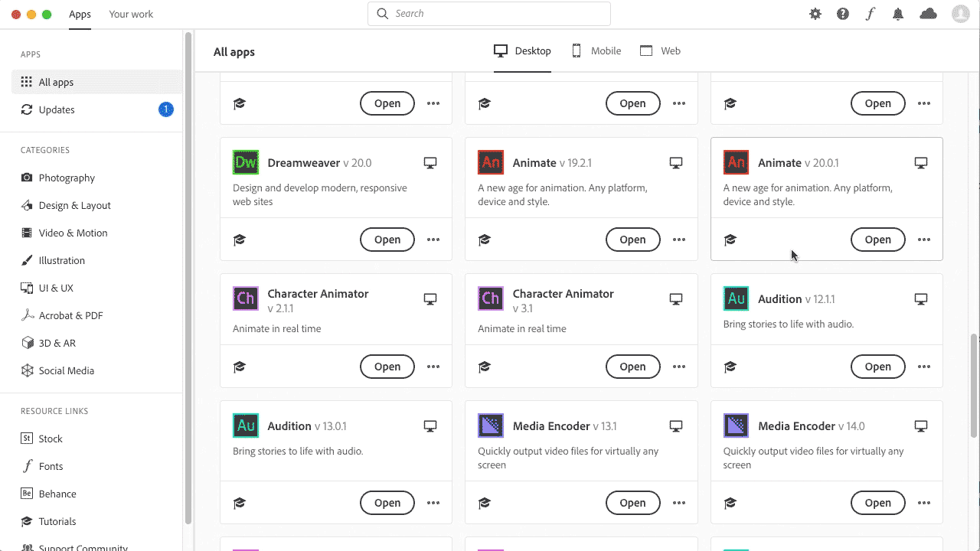Image resolution: width=980 pixels, height=551 pixels.
Task: Open more options menu for Audition v 12.1.1
Action: (x=924, y=367)
